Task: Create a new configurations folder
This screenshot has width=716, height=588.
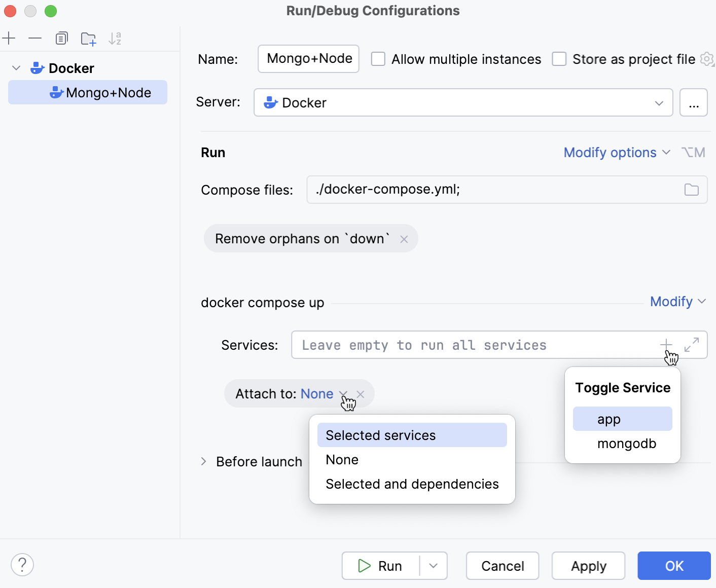Action: click(88, 38)
